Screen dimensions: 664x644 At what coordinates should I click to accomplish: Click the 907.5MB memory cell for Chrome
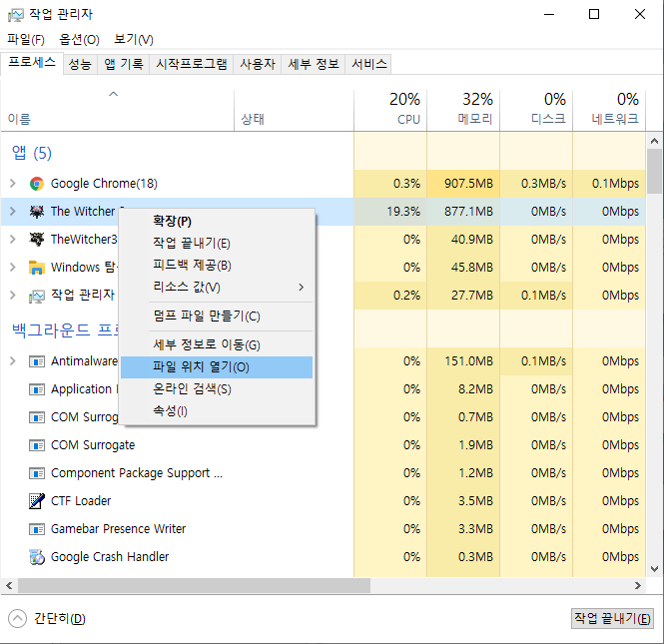point(463,184)
